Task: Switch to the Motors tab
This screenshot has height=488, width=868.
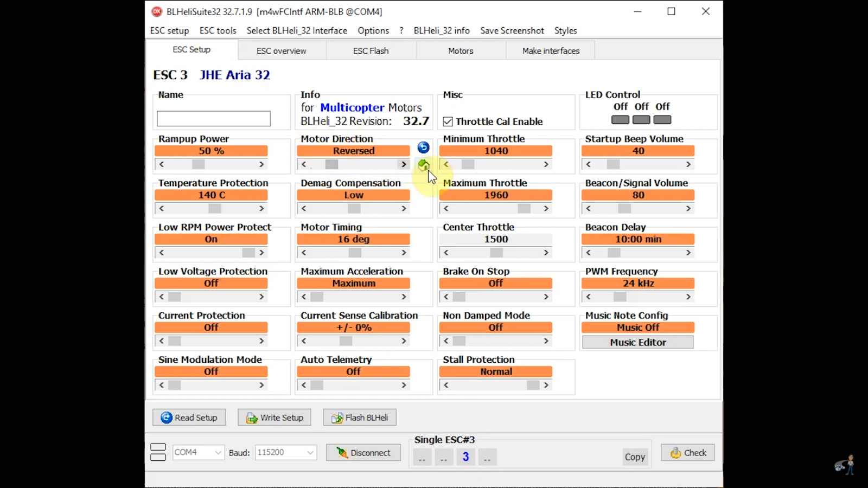Action: [460, 50]
